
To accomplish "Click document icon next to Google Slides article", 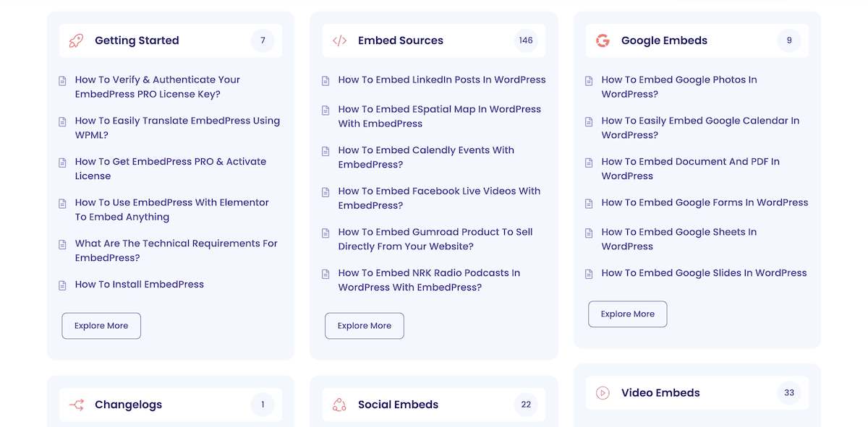I will pyautogui.click(x=590, y=274).
